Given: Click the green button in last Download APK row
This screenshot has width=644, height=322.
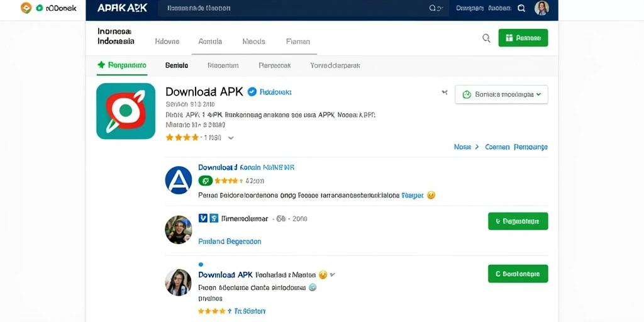Looking at the screenshot, I should click(x=518, y=274).
